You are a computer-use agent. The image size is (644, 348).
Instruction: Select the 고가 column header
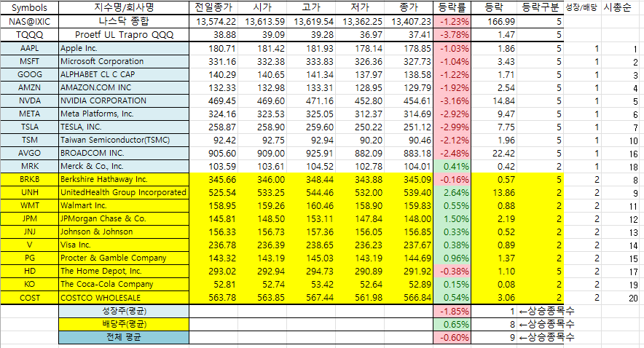(311, 8)
